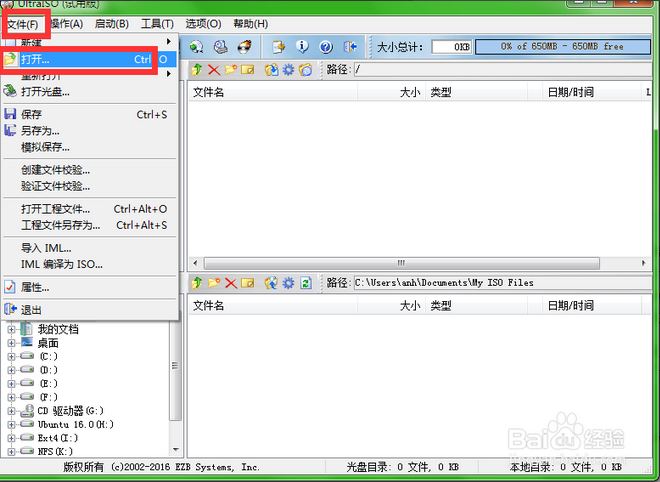Click the image pane path field showing /
Screen dimensions: 660x482
(x=503, y=69)
